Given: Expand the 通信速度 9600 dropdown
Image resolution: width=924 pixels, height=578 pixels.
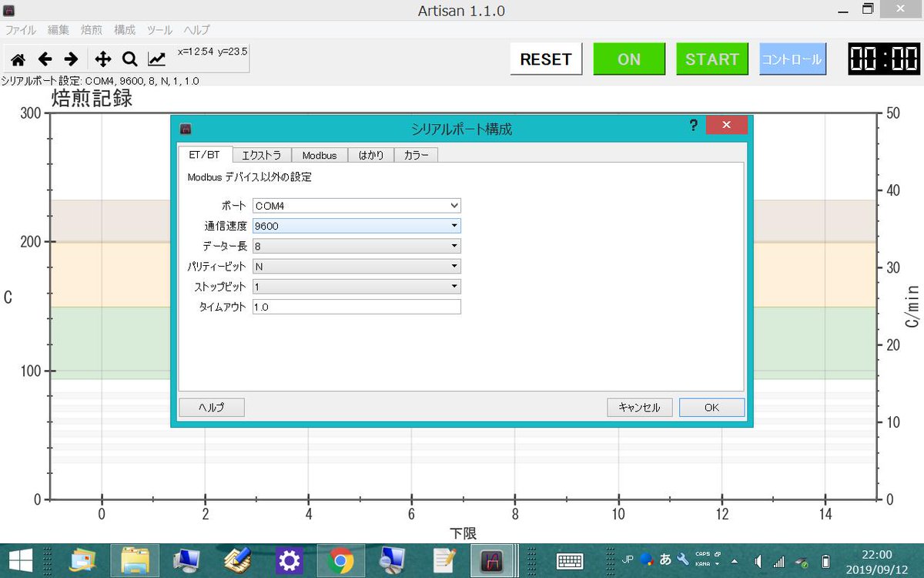Looking at the screenshot, I should (x=454, y=226).
